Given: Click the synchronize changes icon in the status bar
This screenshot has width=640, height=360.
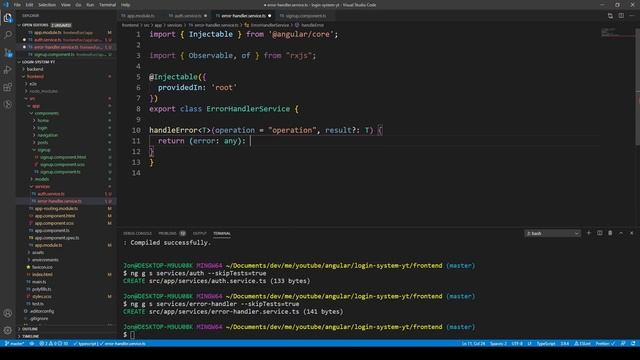Looking at the screenshot, I should coord(32,344).
